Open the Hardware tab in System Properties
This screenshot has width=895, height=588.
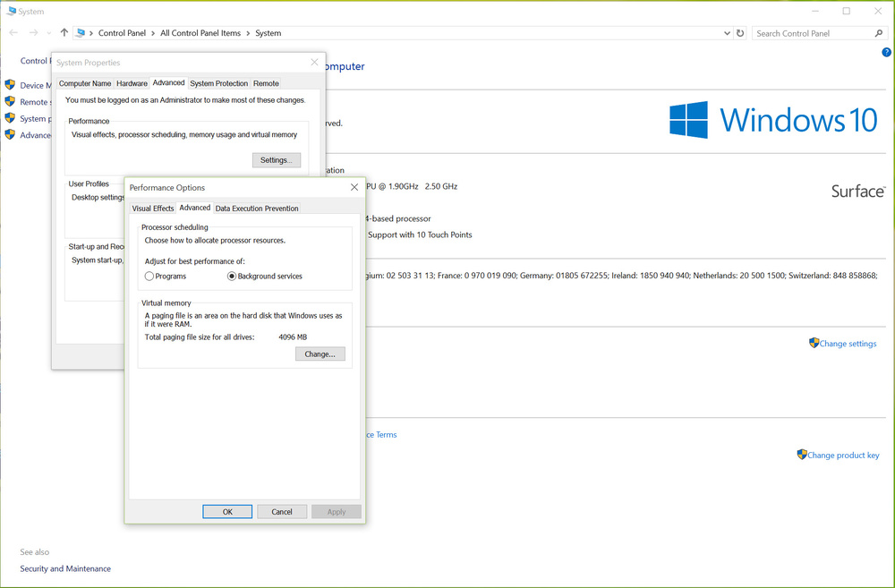tap(132, 83)
